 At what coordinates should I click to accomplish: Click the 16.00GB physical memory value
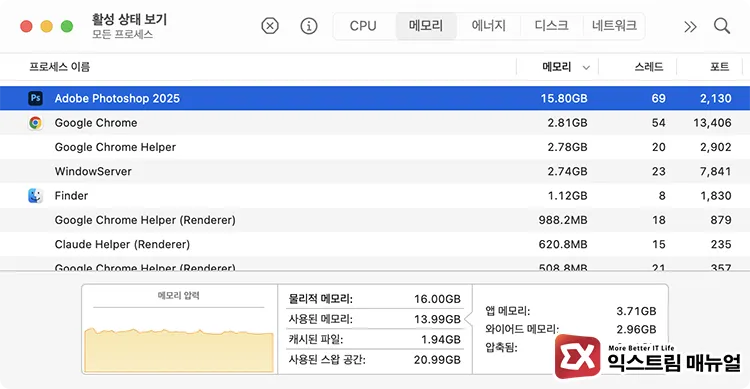[437, 299]
